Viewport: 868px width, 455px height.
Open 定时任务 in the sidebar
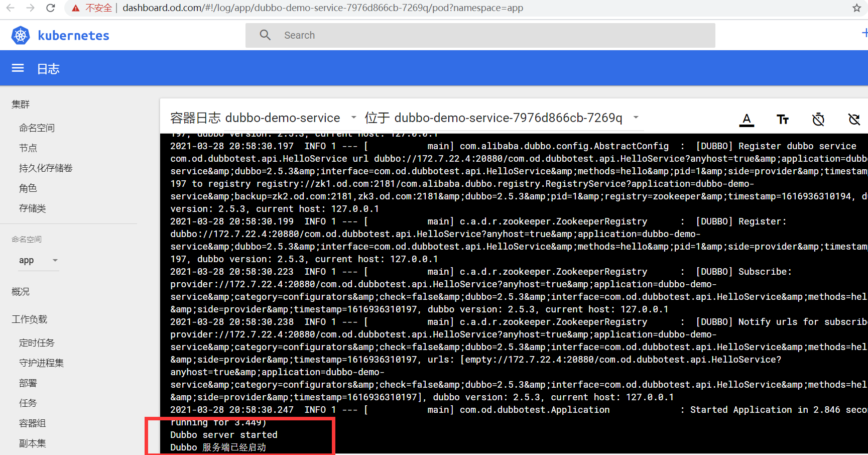tap(37, 343)
